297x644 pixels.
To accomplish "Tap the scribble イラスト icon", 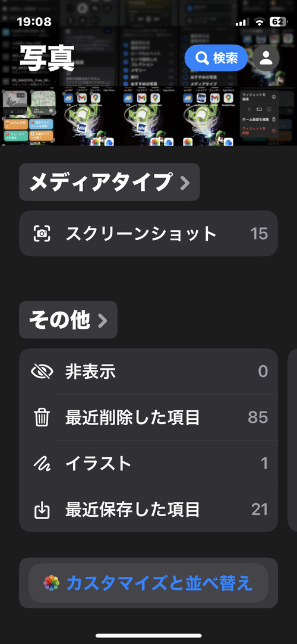I will [42, 464].
